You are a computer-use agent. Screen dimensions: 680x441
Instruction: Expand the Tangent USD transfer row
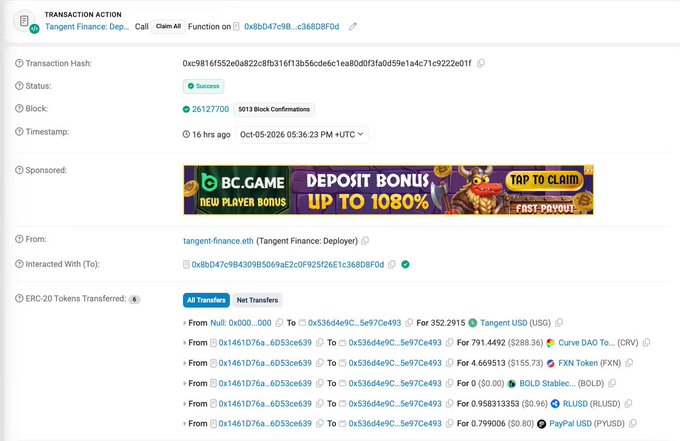[x=185, y=323]
